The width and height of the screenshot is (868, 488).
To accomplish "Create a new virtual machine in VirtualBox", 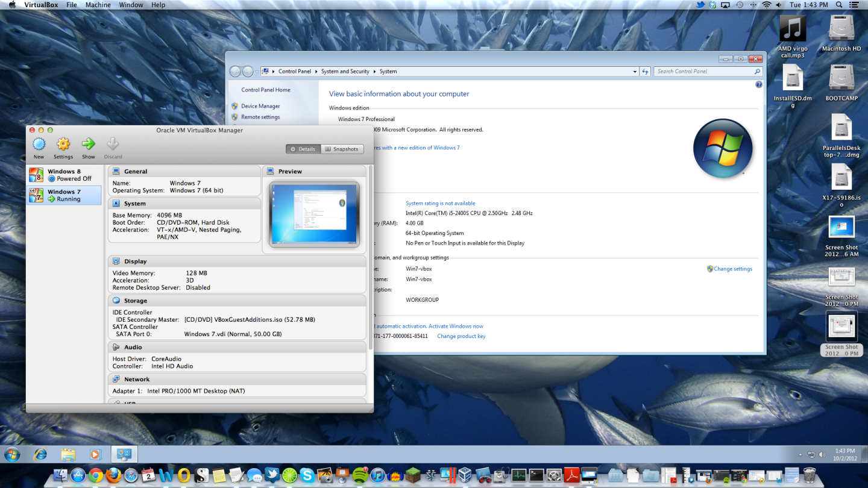I will click(x=39, y=146).
